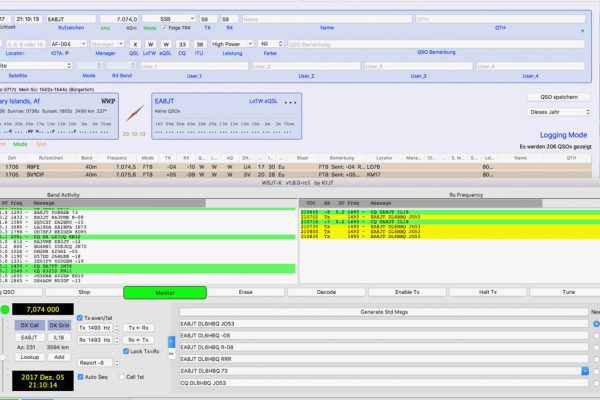Click the 7.074,0 frequency field
The image size is (600, 400).
pyautogui.click(x=119, y=19)
